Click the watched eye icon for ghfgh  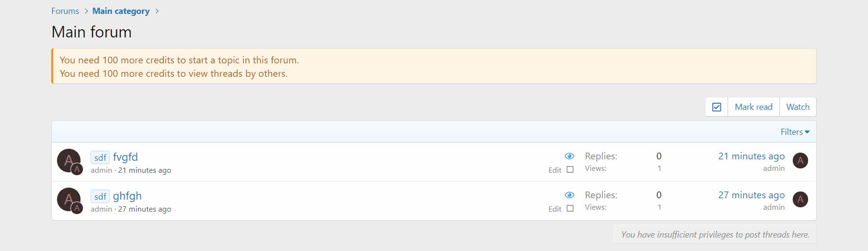[569, 195]
